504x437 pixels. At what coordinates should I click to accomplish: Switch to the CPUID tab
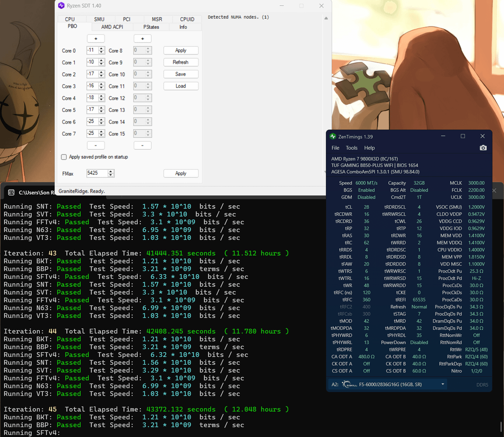[187, 19]
